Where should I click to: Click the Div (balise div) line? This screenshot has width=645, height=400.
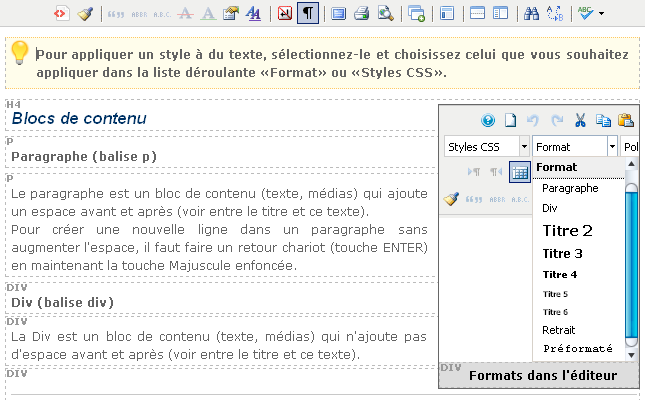pyautogui.click(x=62, y=302)
